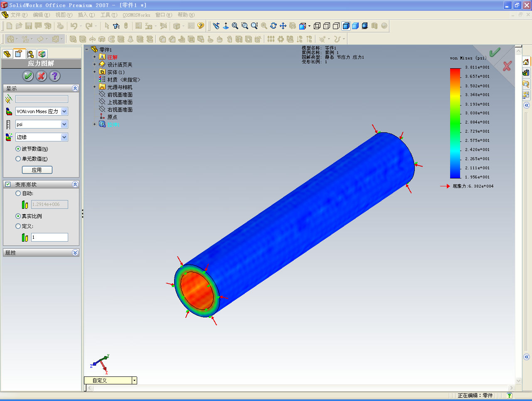
Task: Switch to the FeatureManager design tree tab
Action: pyautogui.click(x=7, y=54)
